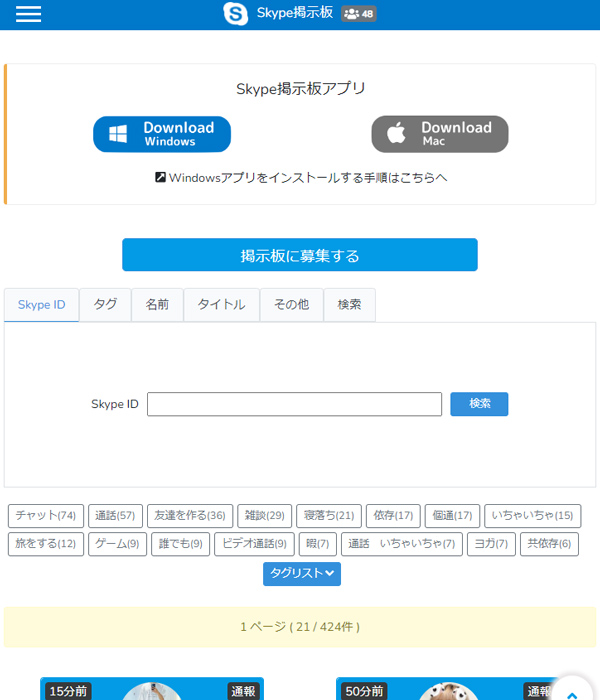Report the post from 50分前
Screen dimensions: 600x700
(x=538, y=691)
